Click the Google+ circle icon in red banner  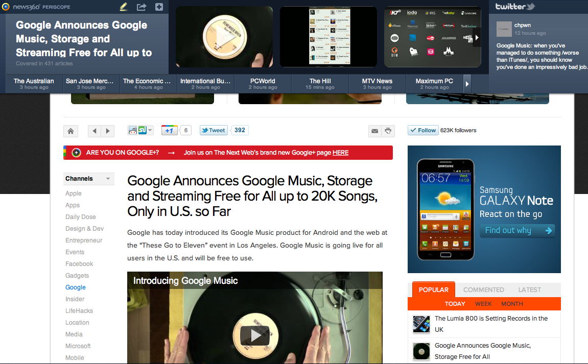(76, 153)
